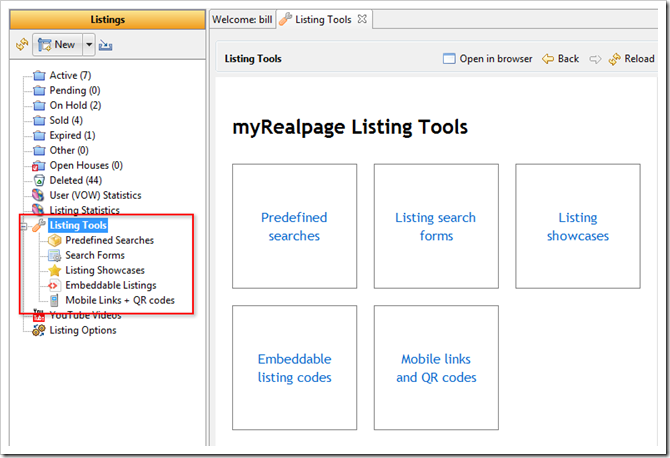Click the On Hold folder icon
This screenshot has width=670, height=458.
(x=39, y=106)
